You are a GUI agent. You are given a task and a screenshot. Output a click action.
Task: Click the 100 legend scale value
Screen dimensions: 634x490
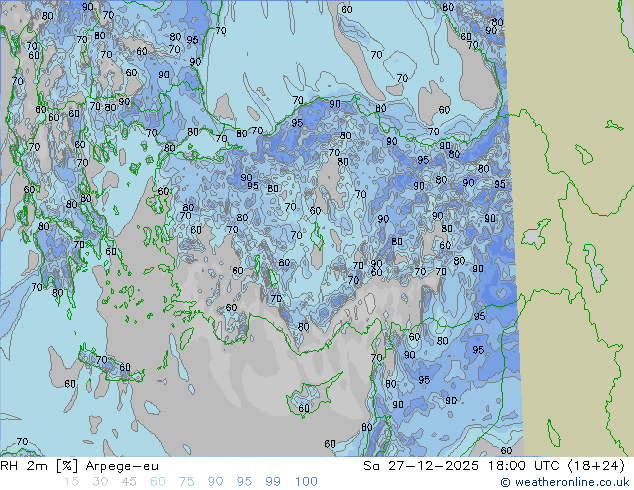click(306, 482)
